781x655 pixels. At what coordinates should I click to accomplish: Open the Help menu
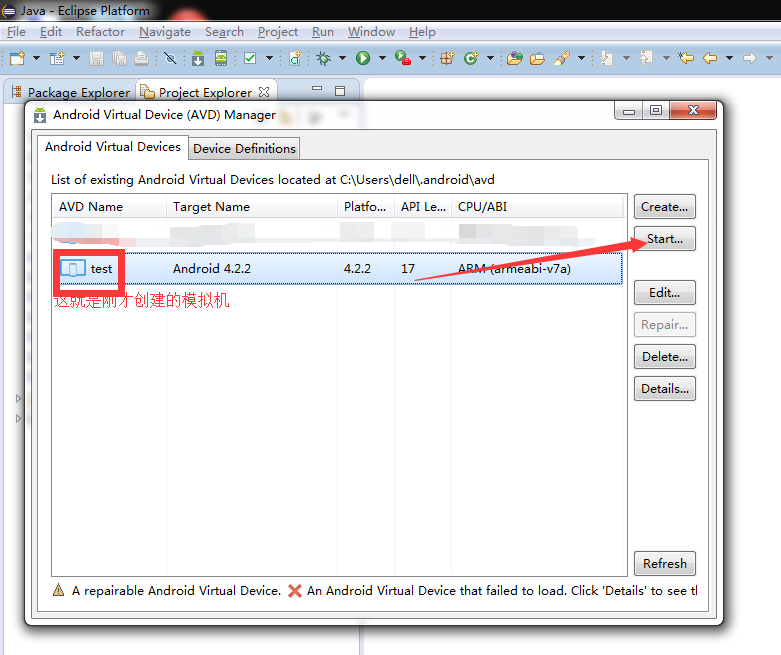pyautogui.click(x=422, y=32)
